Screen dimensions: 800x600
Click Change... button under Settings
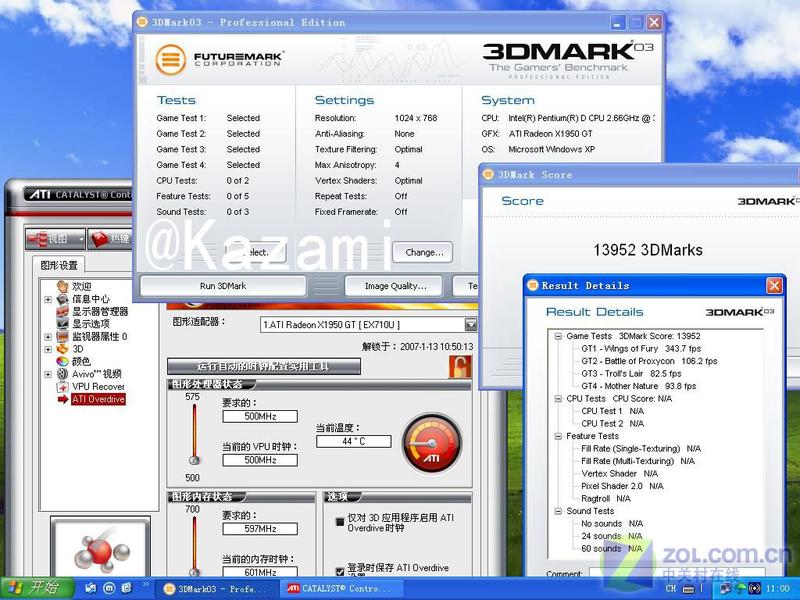[x=424, y=252]
